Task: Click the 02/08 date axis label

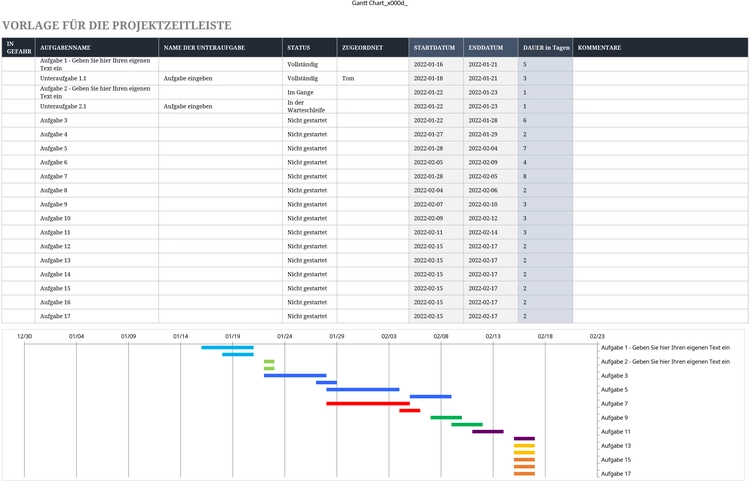Action: point(441,336)
